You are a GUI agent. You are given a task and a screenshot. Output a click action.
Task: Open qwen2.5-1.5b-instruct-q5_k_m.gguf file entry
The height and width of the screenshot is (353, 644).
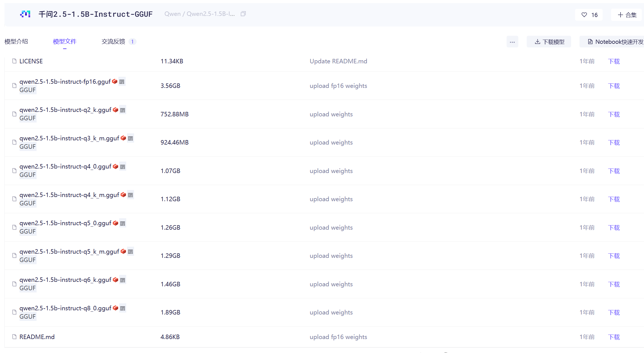coord(69,251)
